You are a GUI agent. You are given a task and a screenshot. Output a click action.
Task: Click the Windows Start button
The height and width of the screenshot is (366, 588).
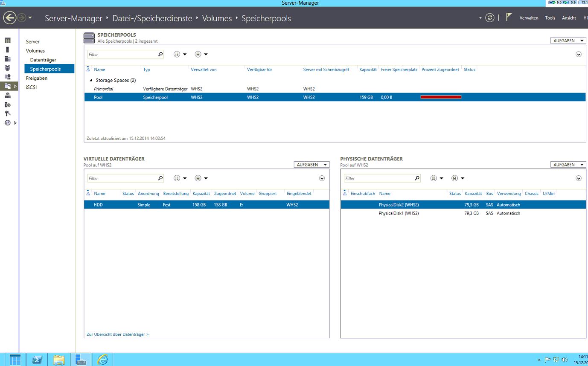[x=15, y=360]
